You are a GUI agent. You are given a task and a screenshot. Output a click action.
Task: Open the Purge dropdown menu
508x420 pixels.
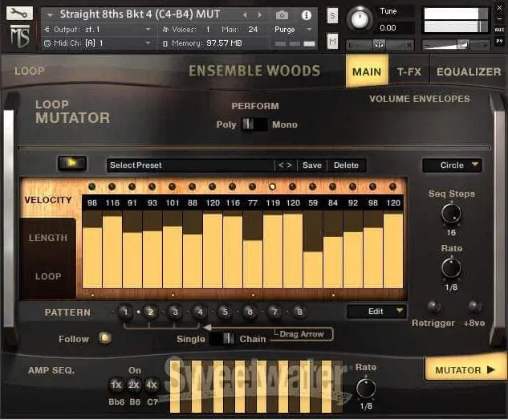click(293, 30)
